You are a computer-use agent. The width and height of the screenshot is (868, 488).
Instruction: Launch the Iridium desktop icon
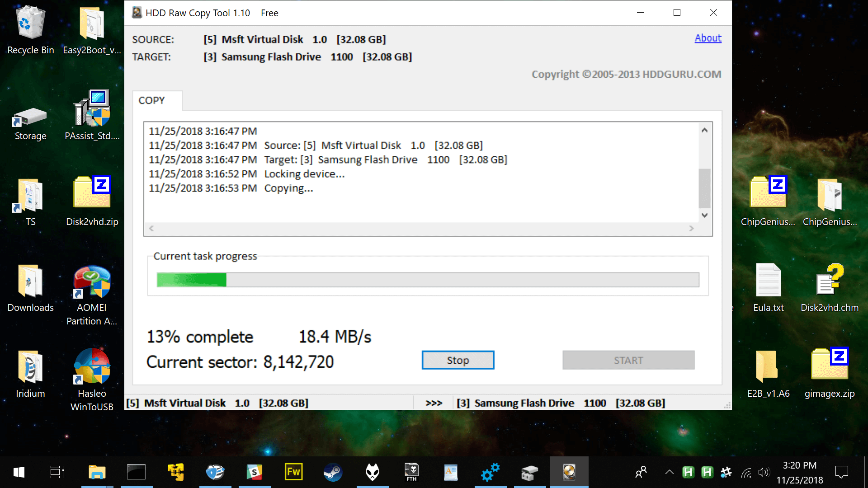[x=30, y=374]
